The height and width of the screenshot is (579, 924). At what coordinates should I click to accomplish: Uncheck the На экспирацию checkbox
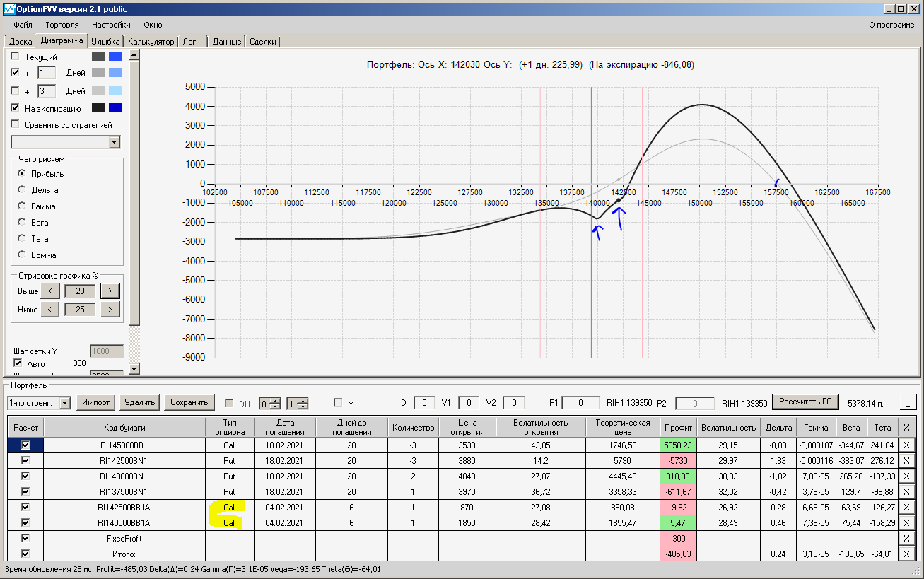click(15, 109)
